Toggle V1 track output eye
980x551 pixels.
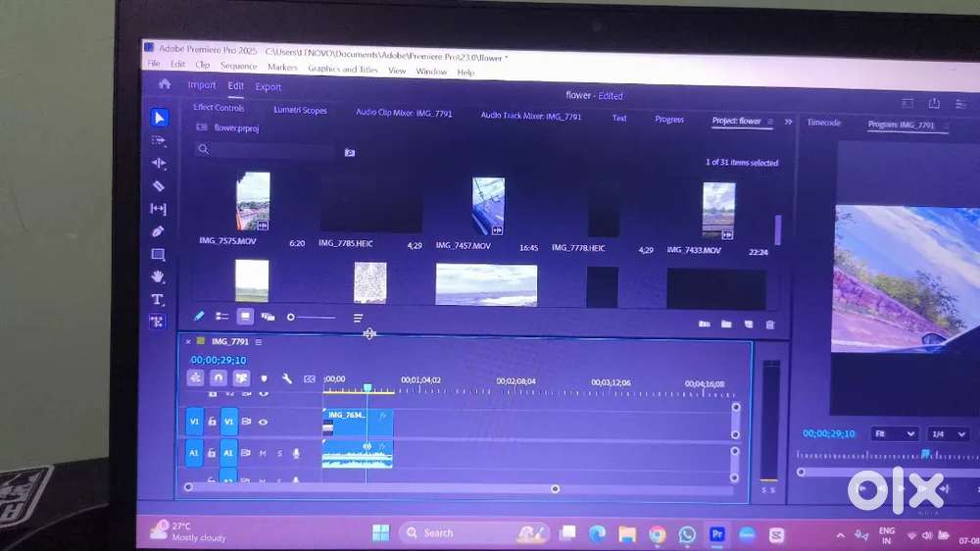[263, 422]
